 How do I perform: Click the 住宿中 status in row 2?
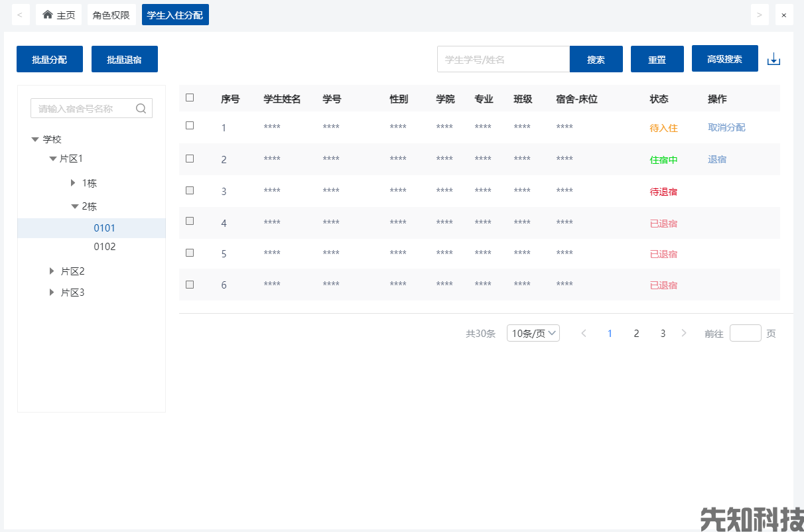(x=663, y=160)
